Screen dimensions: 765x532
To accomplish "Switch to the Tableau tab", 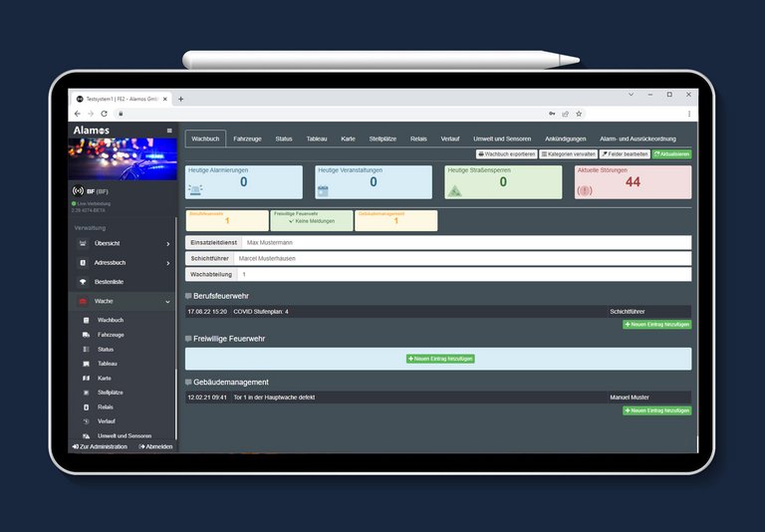I will click(316, 138).
